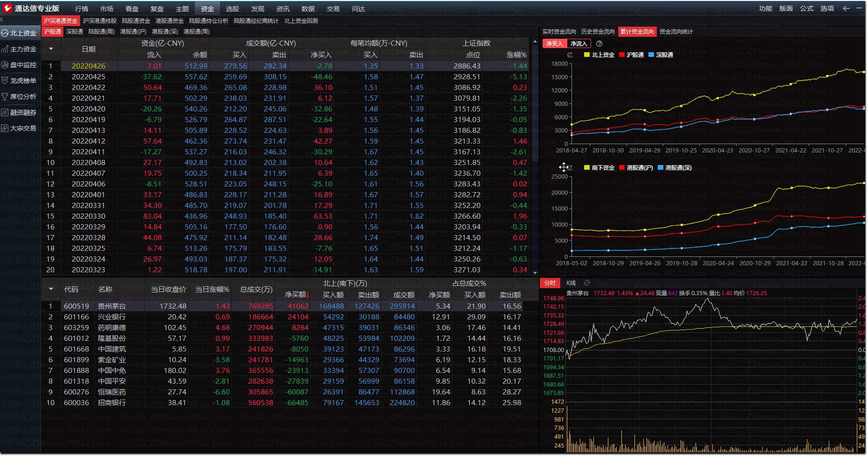Viewport: 868px width, 456px height.
Task: Click the 功能 button in the title bar
Action: (x=765, y=8)
